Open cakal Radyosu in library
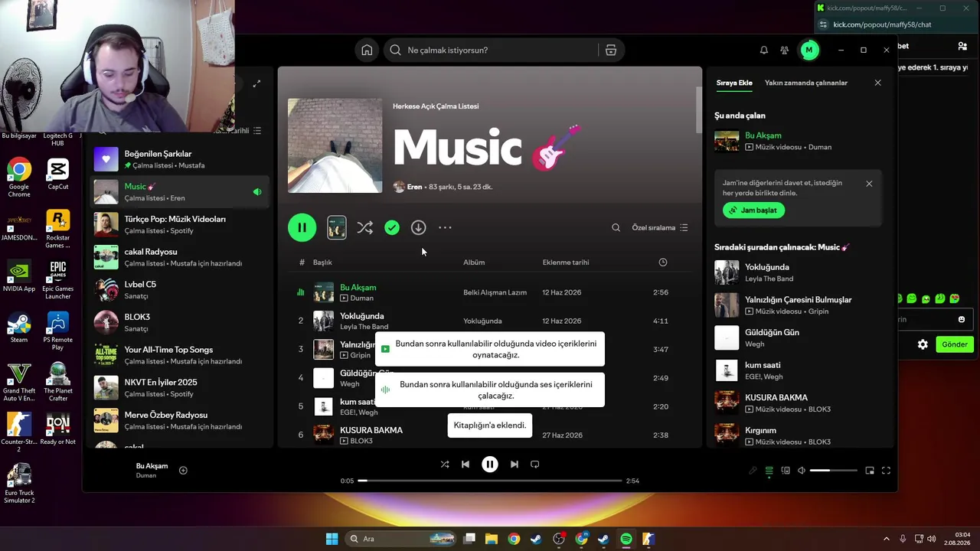Image resolution: width=980 pixels, height=551 pixels. pos(180,257)
